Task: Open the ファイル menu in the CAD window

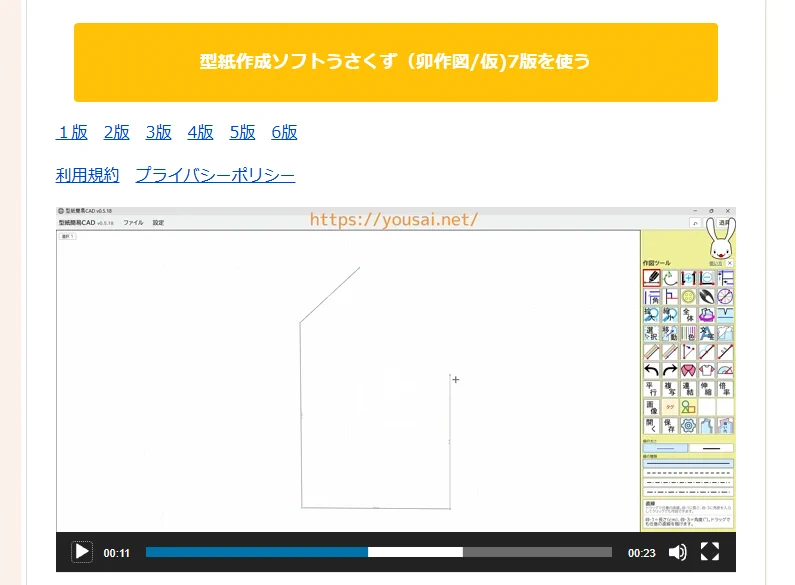Action: [133, 223]
